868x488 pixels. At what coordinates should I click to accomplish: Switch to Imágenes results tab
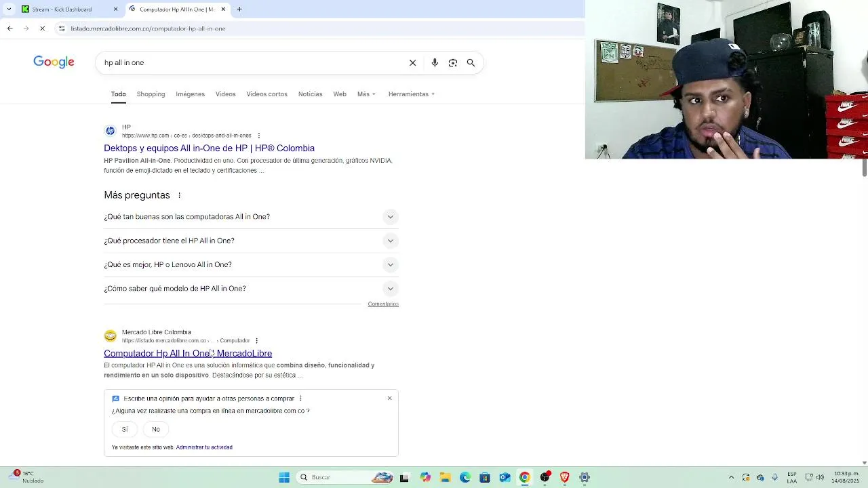point(190,94)
